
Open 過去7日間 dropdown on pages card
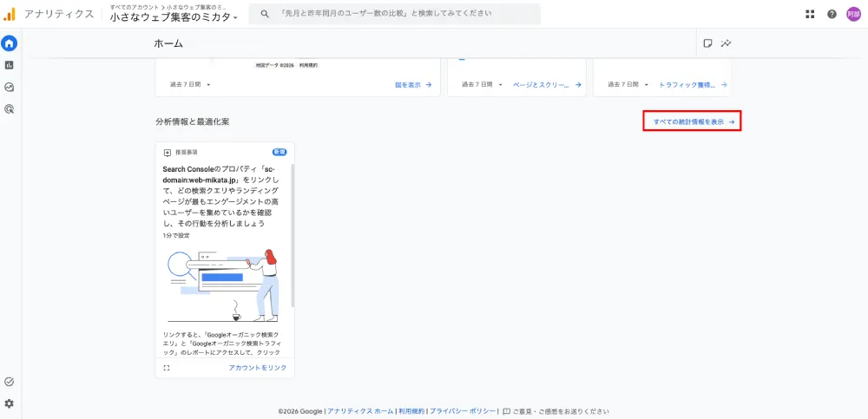coord(482,85)
